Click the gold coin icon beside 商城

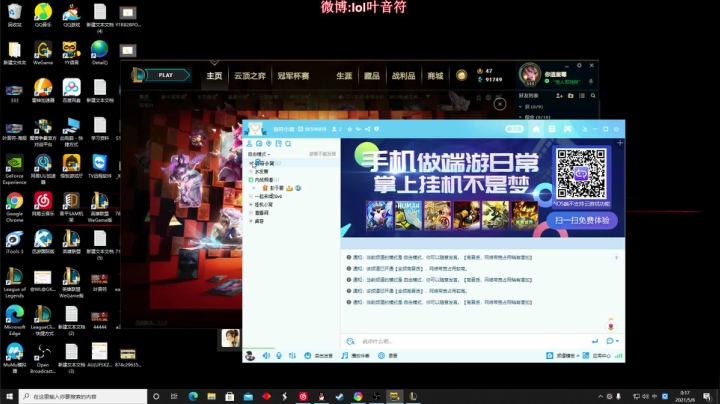461,75
